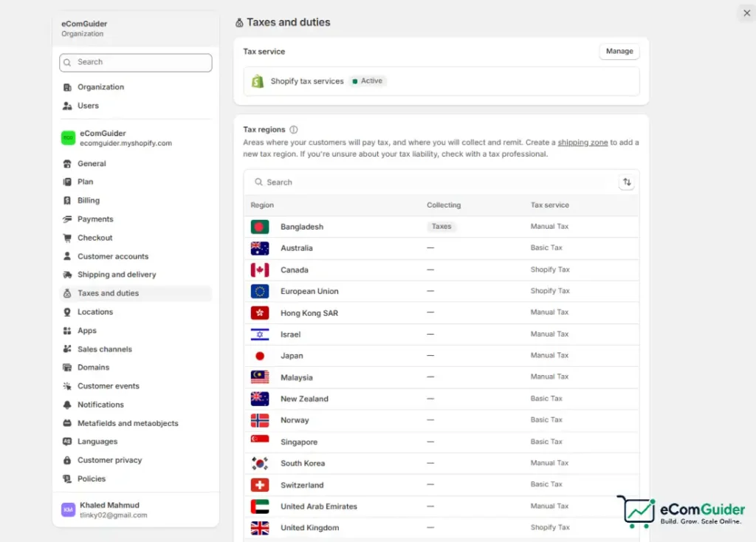This screenshot has height=542, width=756.
Task: Open the Israel tax region row
Action: point(441,335)
